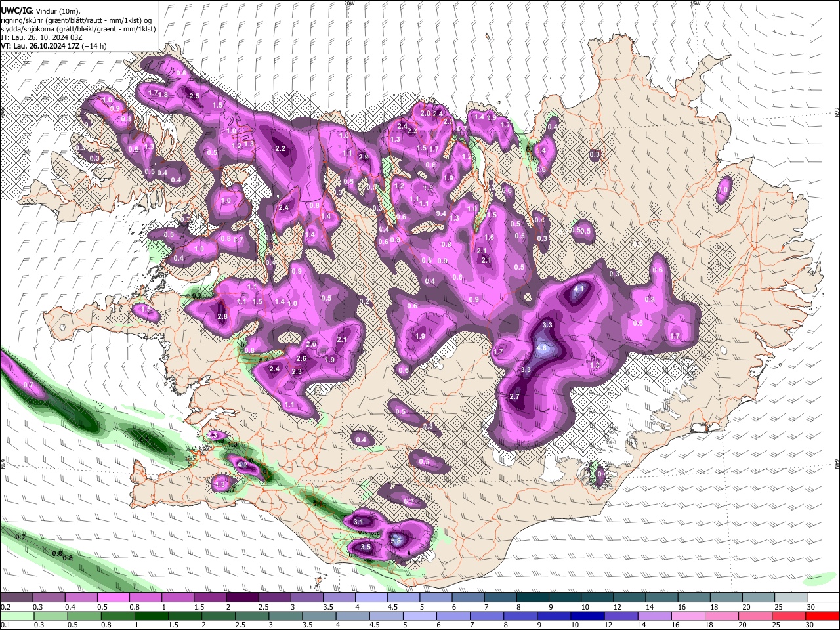Click the '20W' longitude label
The width and height of the screenshot is (840, 630).
[348, 3]
